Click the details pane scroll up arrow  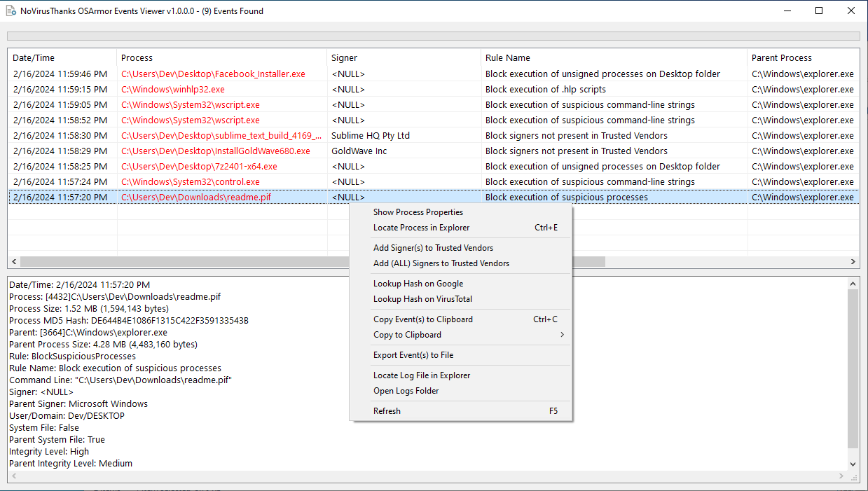pos(853,283)
